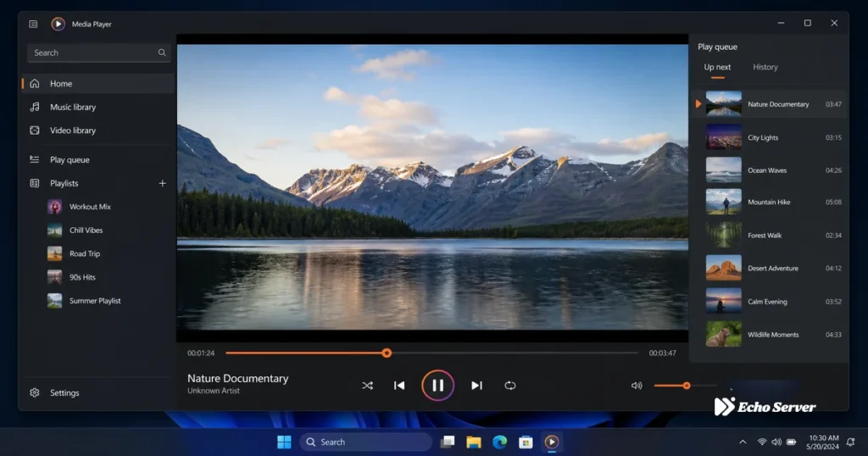Click the Play queue list icon

pos(34,159)
